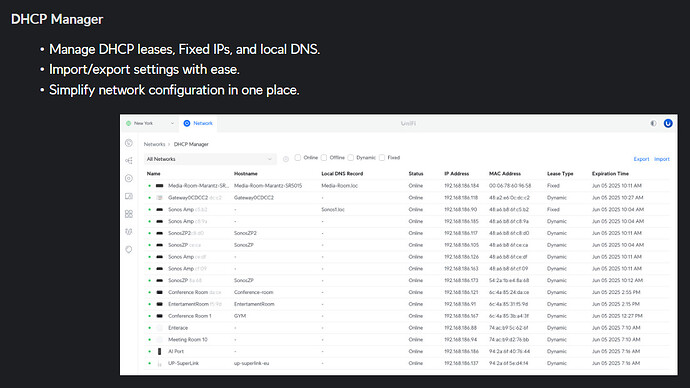The height and width of the screenshot is (388, 690).
Task: Click IP address 192.168.186.118
Action: tap(461, 198)
